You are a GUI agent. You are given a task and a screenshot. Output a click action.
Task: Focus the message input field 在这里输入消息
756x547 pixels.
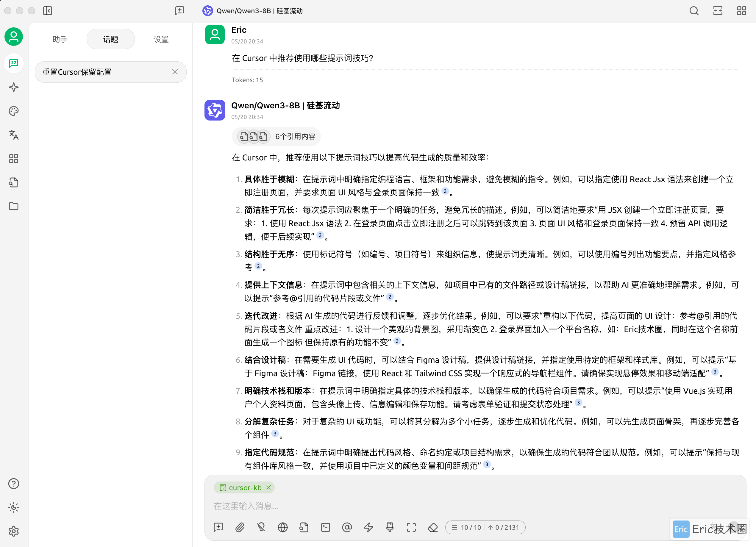475,506
